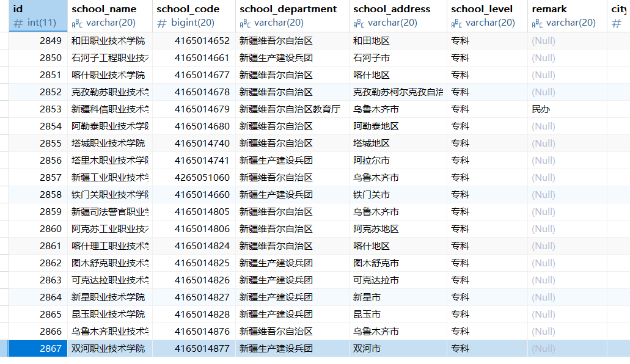Select address cell 图木舒克市
630x364 pixels.
(398, 263)
